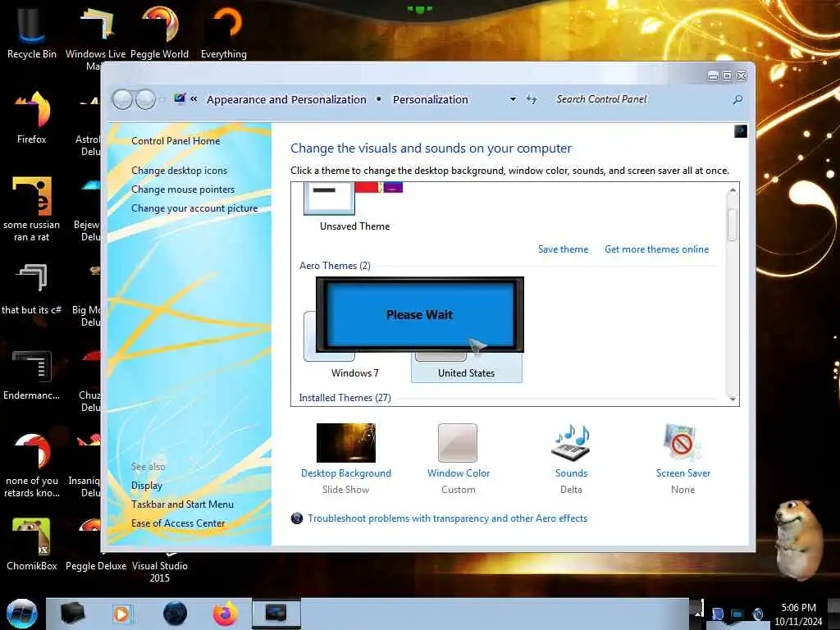Image resolution: width=840 pixels, height=630 pixels.
Task: Open Taskbar and Start Menu link
Action: [x=183, y=504]
